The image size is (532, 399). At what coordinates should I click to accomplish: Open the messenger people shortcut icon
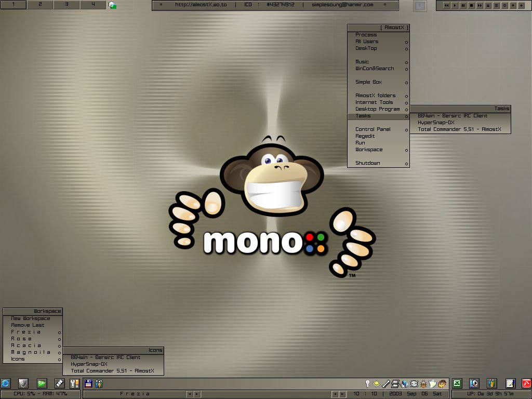click(491, 383)
